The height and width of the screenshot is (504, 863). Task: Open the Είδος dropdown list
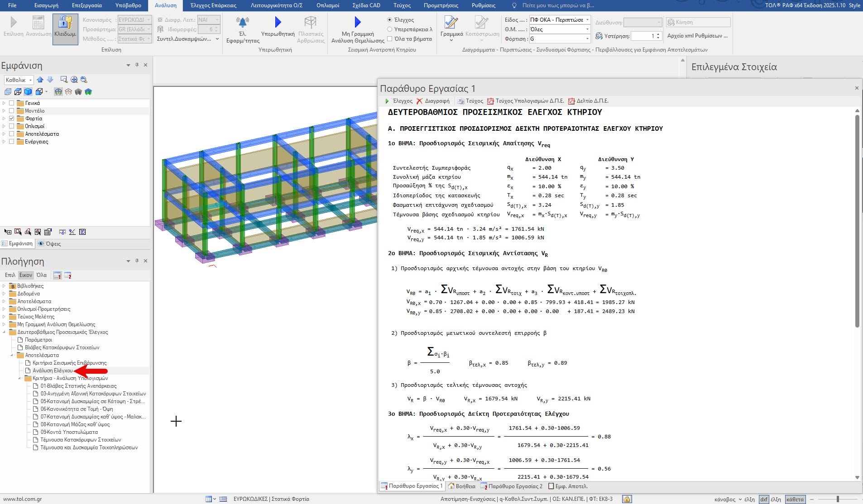587,20
